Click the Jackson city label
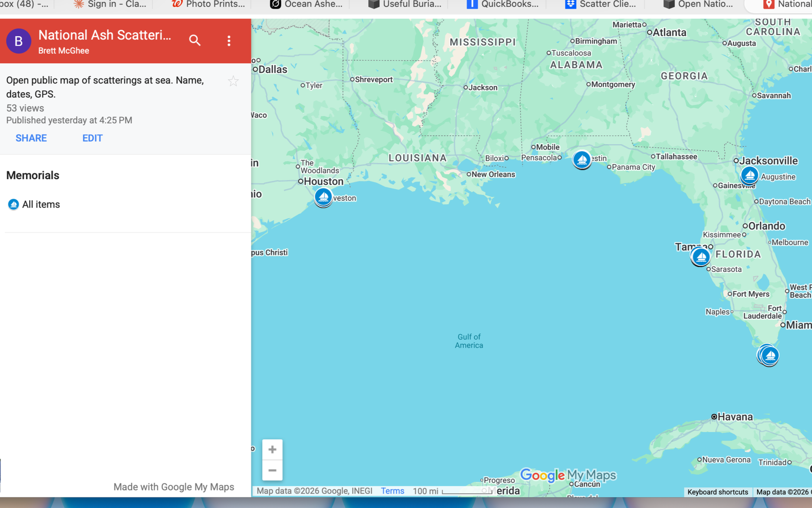 (483, 88)
